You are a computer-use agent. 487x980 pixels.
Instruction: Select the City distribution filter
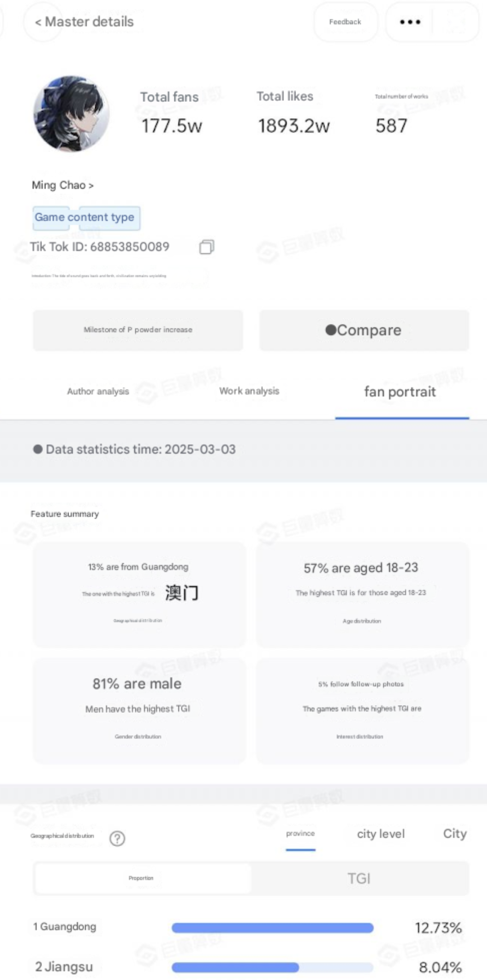(455, 834)
